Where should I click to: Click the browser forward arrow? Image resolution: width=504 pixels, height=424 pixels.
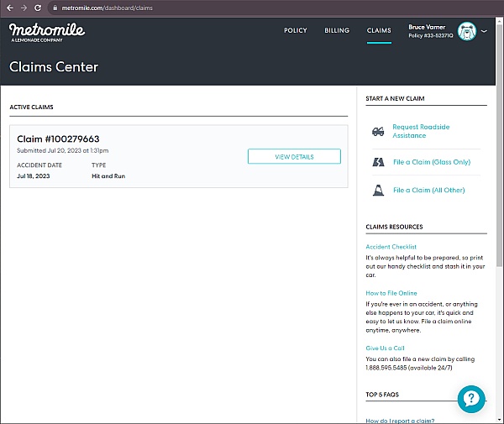coord(24,8)
